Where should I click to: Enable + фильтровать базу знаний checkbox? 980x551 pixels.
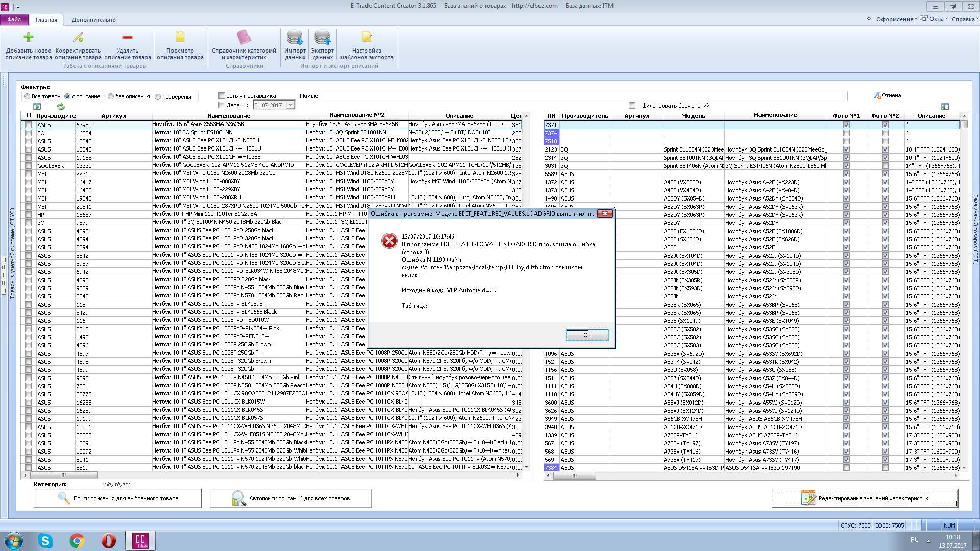tap(632, 106)
